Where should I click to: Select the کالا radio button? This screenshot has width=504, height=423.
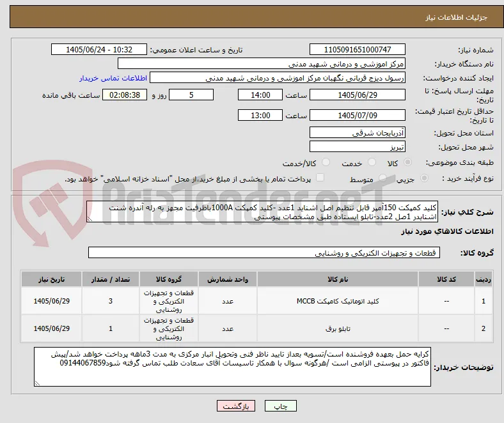tap(407, 162)
